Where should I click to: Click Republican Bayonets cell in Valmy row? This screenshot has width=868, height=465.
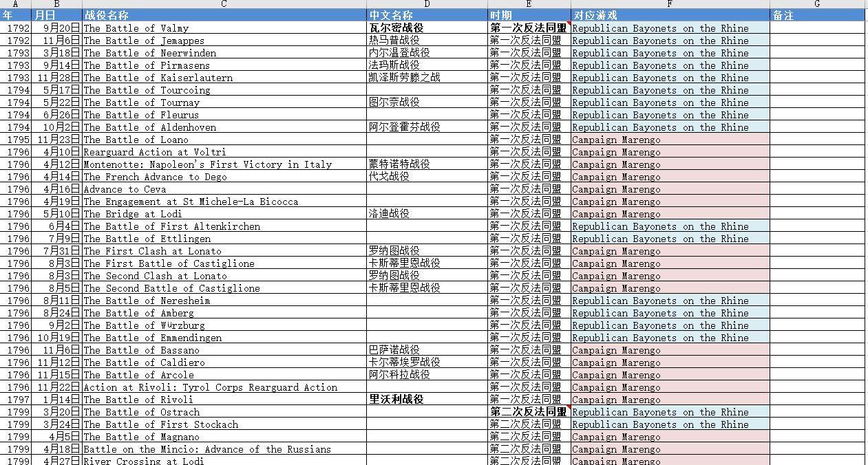pos(670,28)
